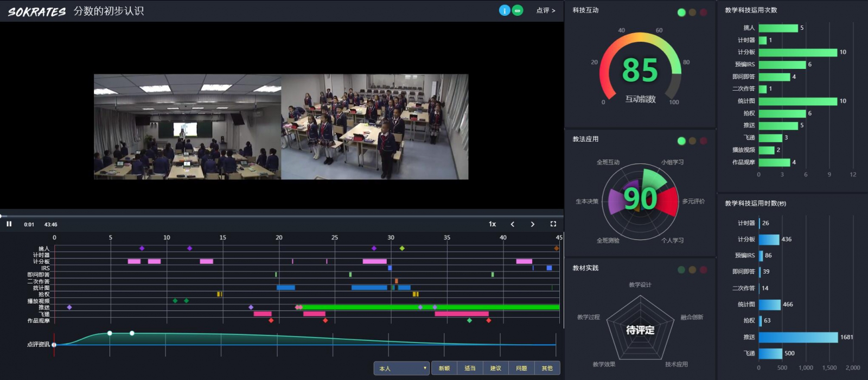Jump to next marker with right arrow
868x380 pixels.
tap(533, 224)
